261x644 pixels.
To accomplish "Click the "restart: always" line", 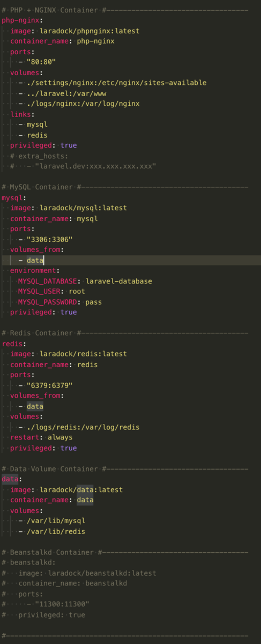I will point(41,437).
